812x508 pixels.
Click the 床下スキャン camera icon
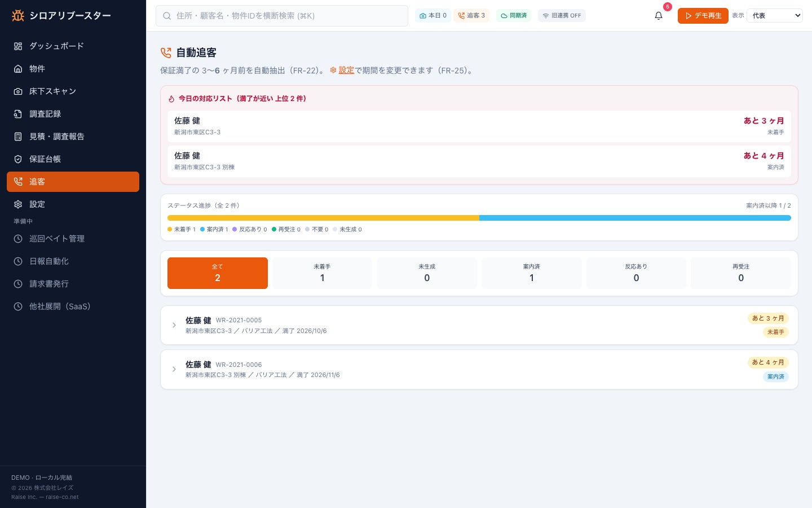18,91
